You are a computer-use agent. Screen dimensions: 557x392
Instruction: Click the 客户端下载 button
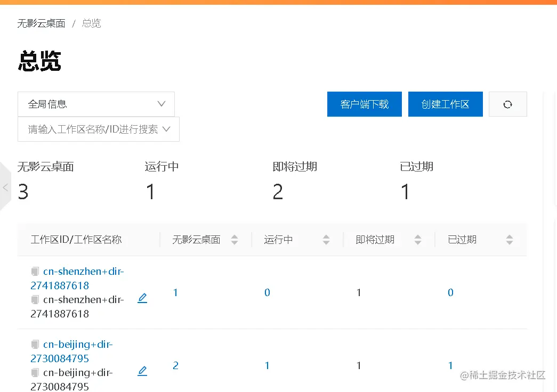[365, 104]
